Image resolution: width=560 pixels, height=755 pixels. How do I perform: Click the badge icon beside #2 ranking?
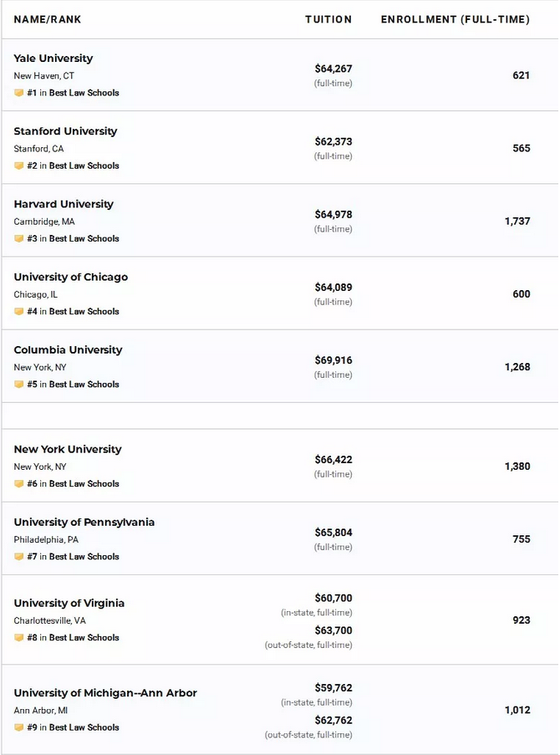tap(18, 166)
